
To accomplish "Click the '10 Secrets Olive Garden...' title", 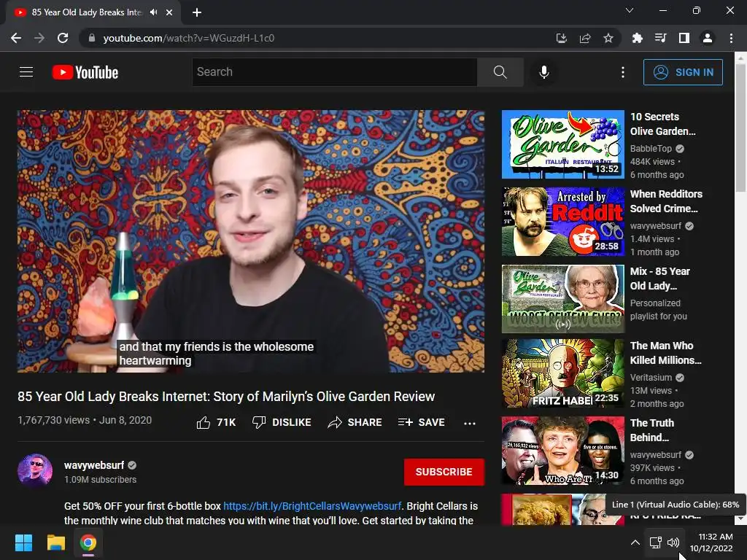I will 662,124.
